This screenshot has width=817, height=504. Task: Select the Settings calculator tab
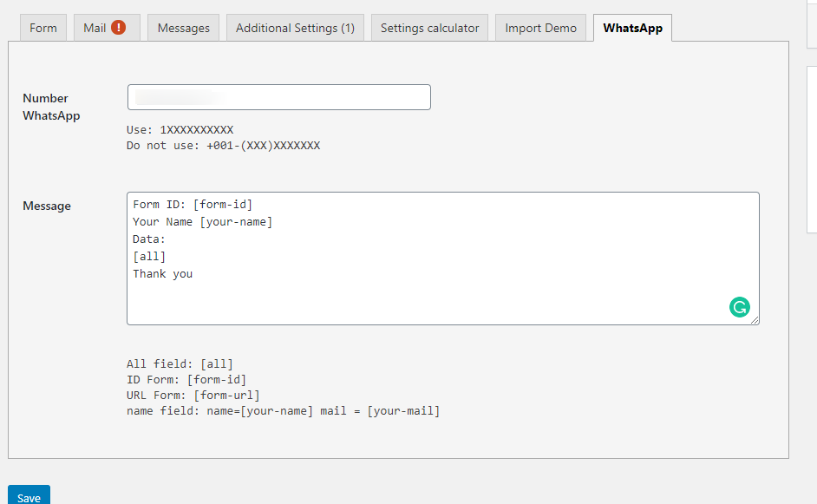(x=429, y=28)
